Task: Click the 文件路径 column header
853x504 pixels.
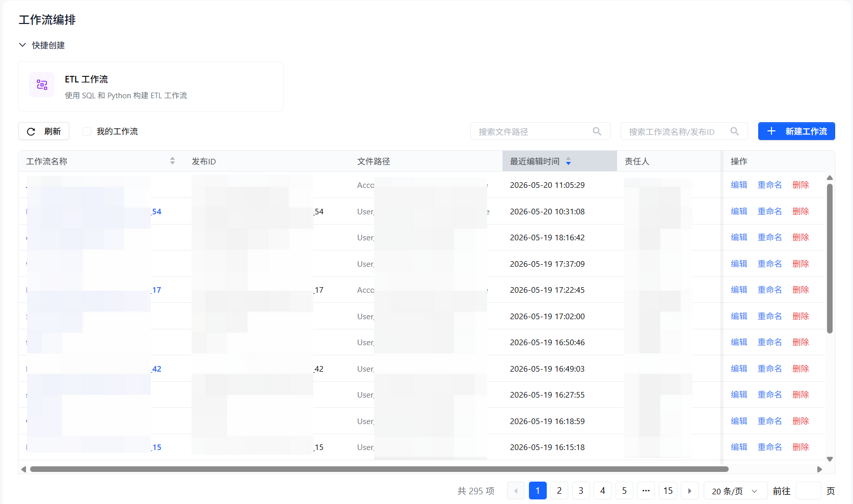Action: coord(374,161)
